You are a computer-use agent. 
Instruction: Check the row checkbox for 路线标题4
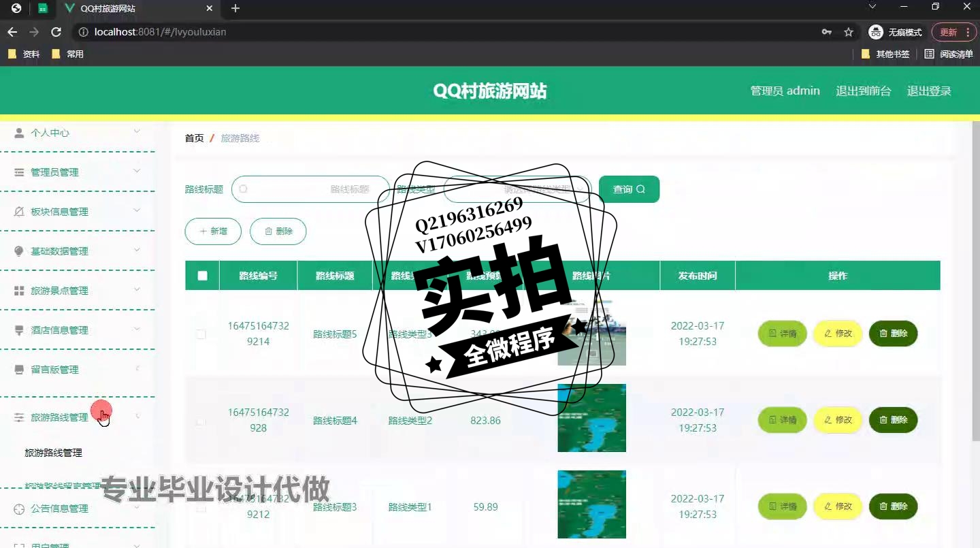pos(201,421)
